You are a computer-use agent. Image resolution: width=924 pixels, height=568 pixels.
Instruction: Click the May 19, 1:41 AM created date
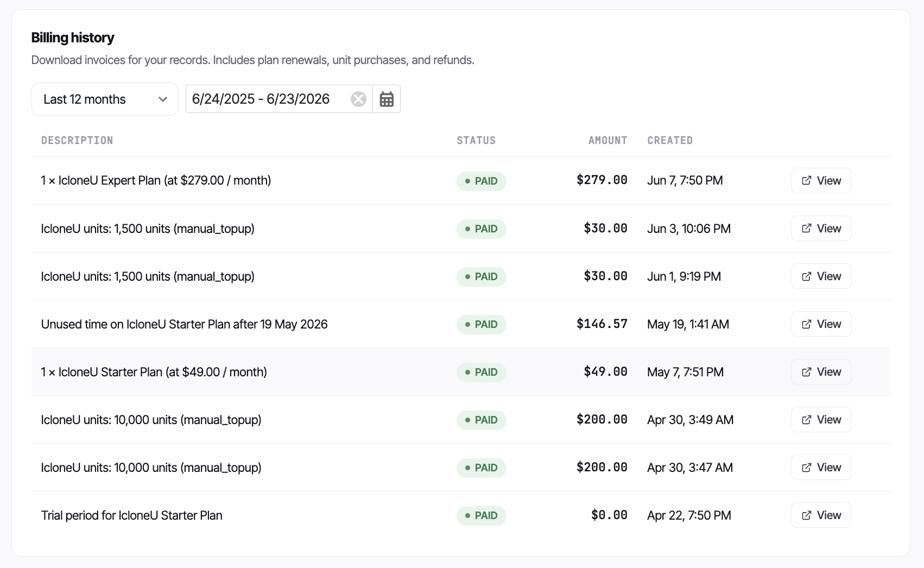pos(688,324)
